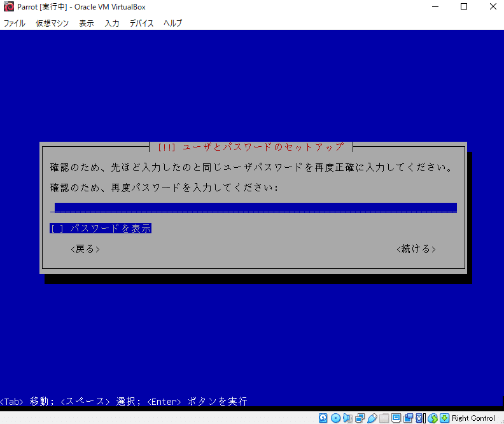This screenshot has height=424, width=504.
Task: Open the ヘルプ menu
Action: (172, 23)
